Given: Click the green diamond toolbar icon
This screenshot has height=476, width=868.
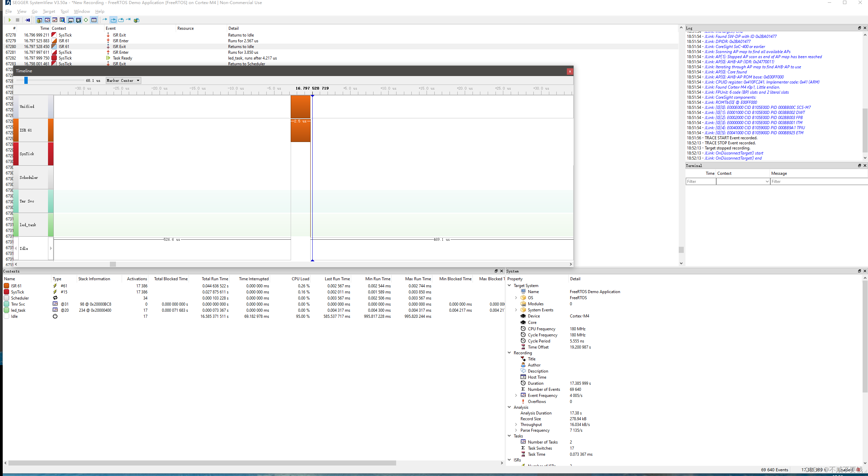Looking at the screenshot, I should click(86, 20).
